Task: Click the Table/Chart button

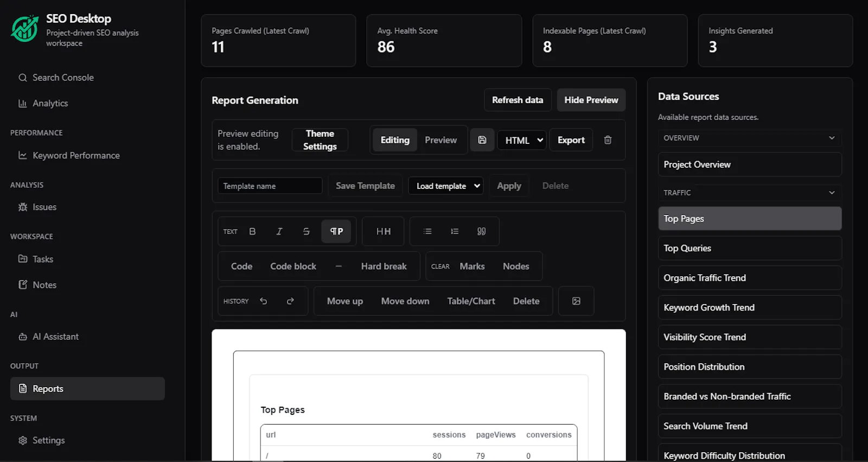Action: 471,301
